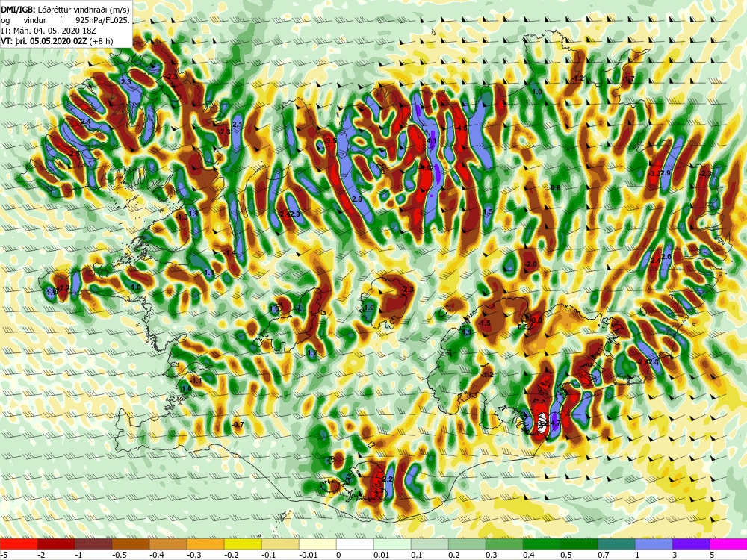Click the pale yellow -0.1 legend swatch

pyautogui.click(x=280, y=544)
